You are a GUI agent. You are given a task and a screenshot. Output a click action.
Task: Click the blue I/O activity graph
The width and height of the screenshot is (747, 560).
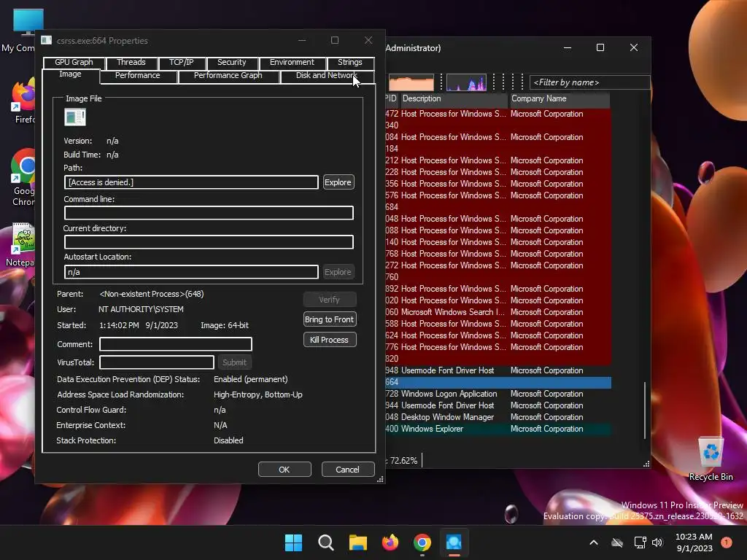(x=467, y=82)
